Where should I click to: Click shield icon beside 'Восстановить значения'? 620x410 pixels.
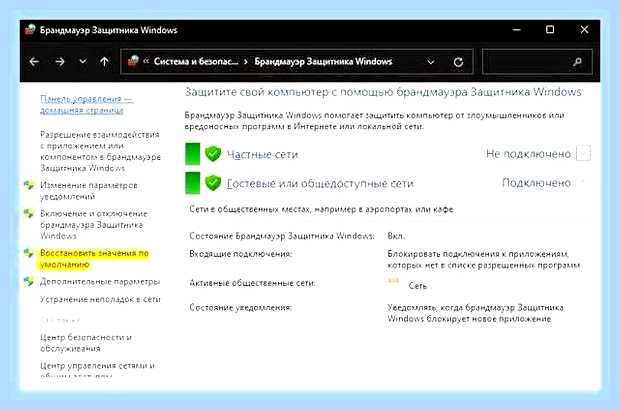coord(29,253)
